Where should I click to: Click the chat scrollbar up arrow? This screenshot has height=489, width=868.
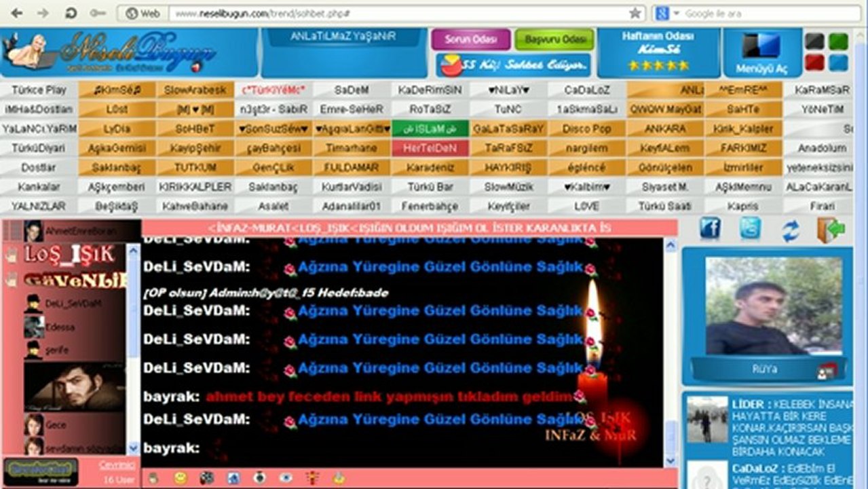coord(671,245)
